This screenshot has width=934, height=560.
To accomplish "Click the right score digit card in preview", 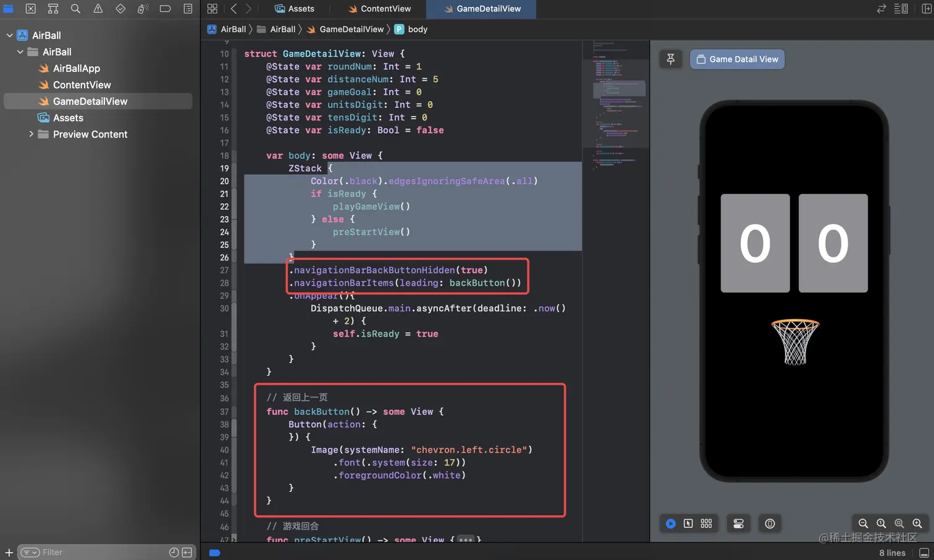I will coord(833,243).
